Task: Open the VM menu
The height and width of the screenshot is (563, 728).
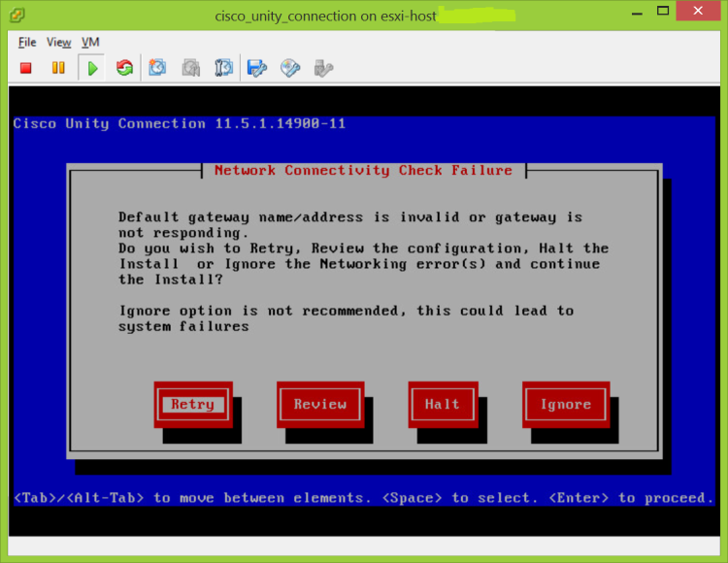Action: [90, 43]
